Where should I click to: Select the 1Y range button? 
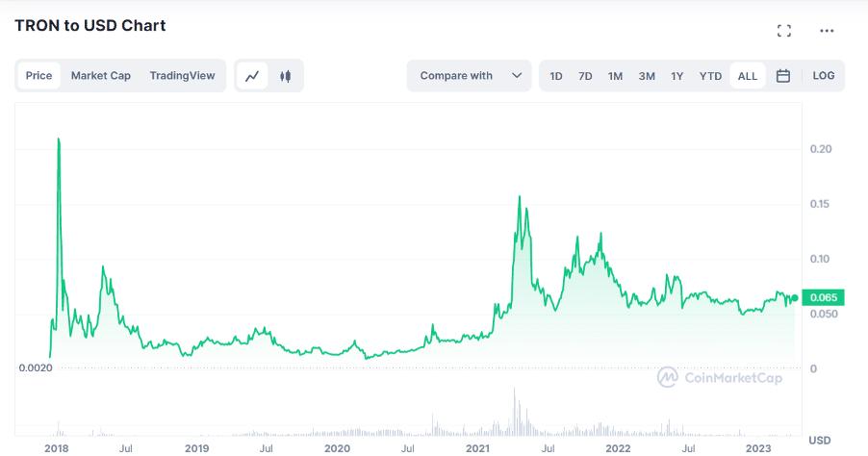click(677, 76)
